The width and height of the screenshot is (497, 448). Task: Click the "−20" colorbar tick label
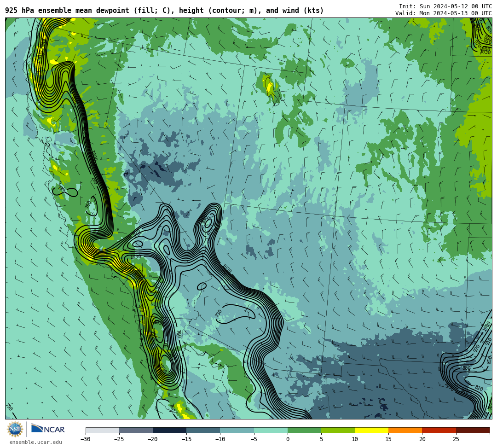153,439
